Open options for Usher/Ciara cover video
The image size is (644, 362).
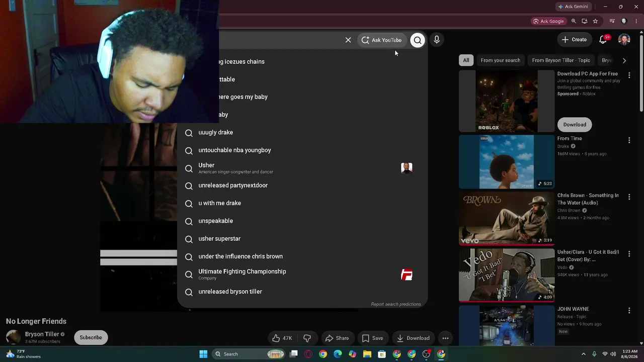point(629,254)
